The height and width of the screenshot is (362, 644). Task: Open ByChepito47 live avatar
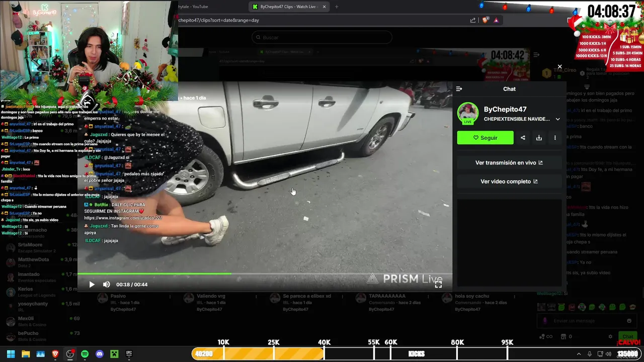(x=467, y=113)
